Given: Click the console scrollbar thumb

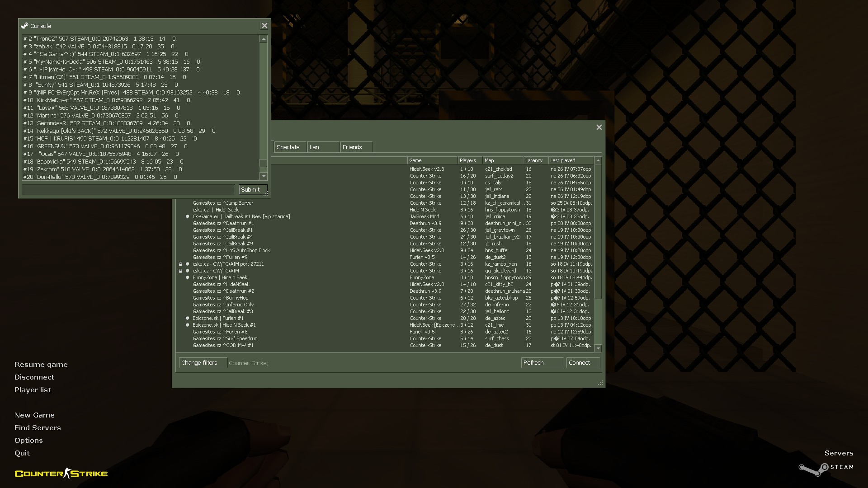Looking at the screenshot, I should (264, 163).
